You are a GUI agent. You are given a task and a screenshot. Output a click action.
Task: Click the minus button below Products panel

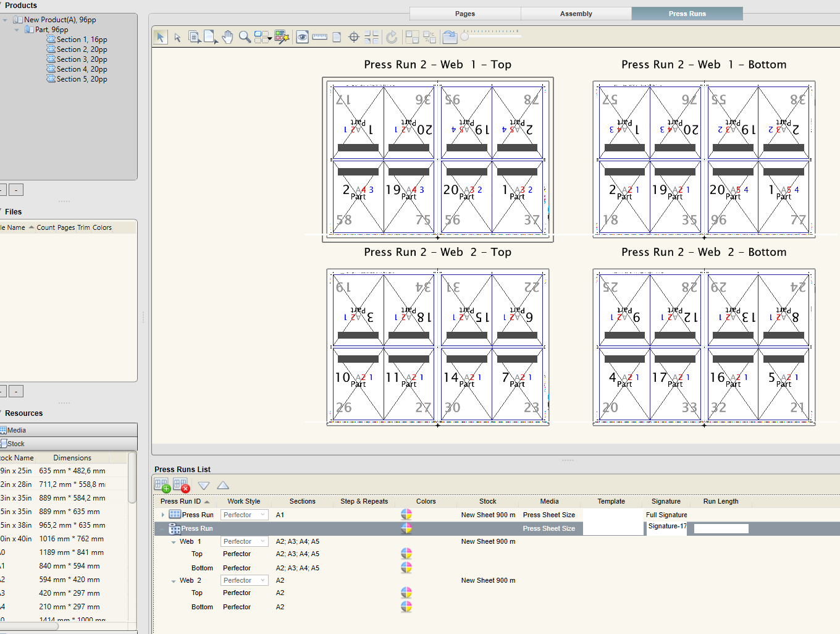click(x=16, y=190)
